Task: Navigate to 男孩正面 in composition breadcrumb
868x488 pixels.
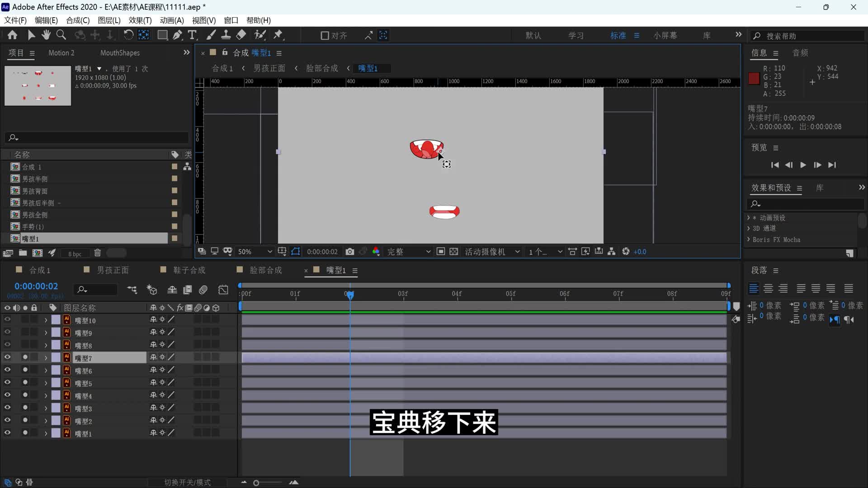Action: (269, 68)
